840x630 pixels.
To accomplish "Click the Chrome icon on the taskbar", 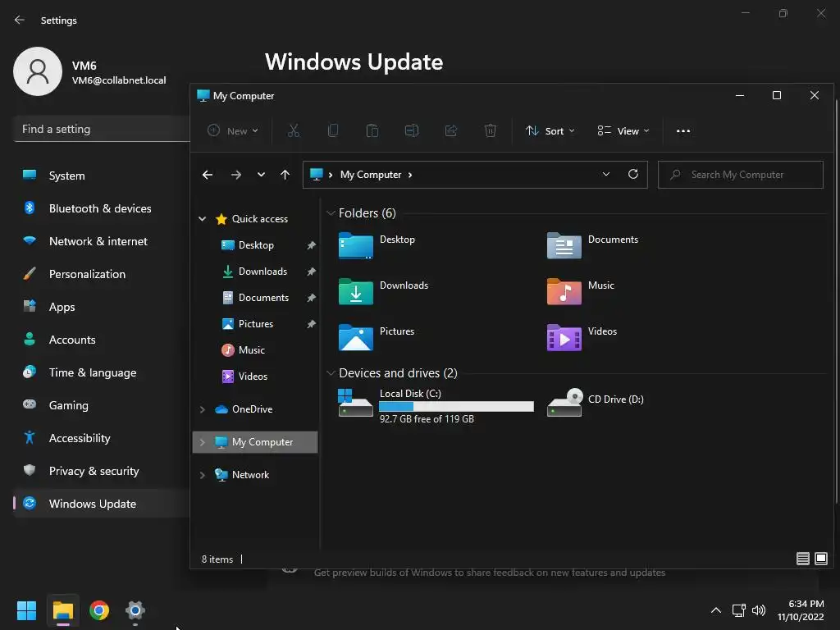I will coord(99,610).
